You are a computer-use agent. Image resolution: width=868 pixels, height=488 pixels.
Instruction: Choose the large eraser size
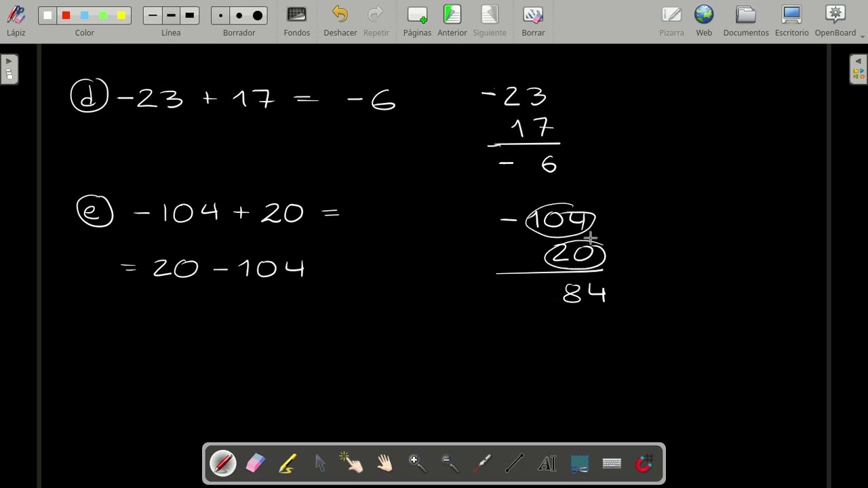click(258, 16)
